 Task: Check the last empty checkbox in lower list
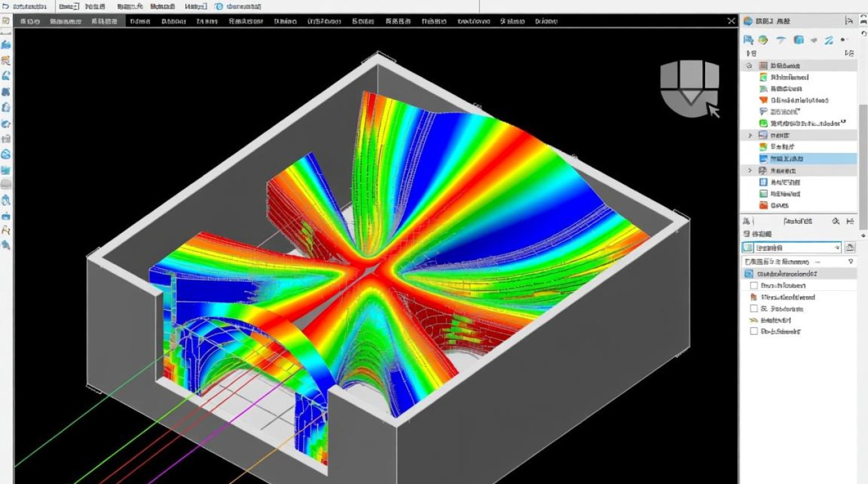click(753, 331)
